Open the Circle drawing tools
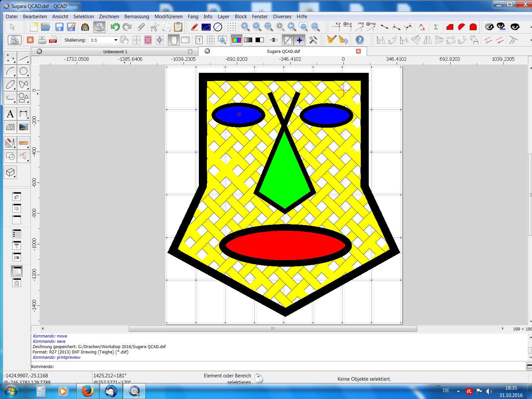The image size is (532, 399). coord(24,71)
